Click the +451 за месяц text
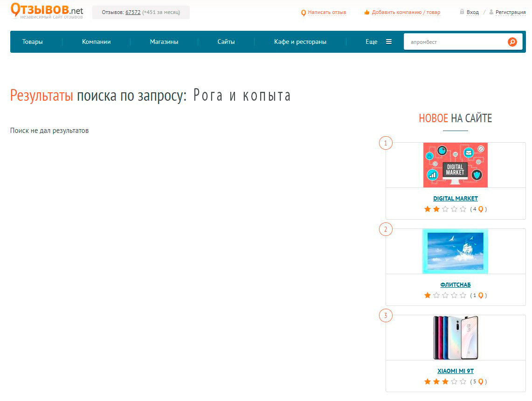 pyautogui.click(x=161, y=12)
